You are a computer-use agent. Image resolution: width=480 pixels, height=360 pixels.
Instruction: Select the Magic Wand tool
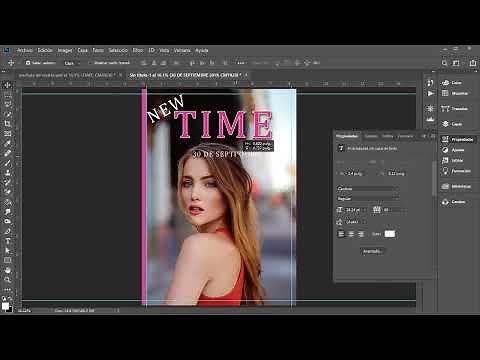(x=7, y=114)
